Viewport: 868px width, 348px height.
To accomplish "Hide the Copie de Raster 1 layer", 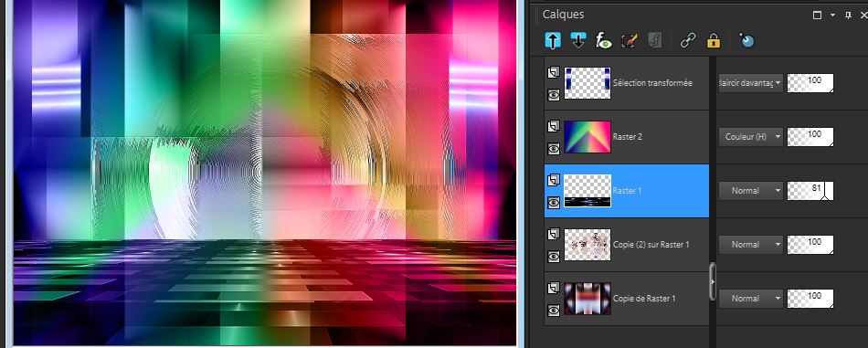I will (554, 311).
